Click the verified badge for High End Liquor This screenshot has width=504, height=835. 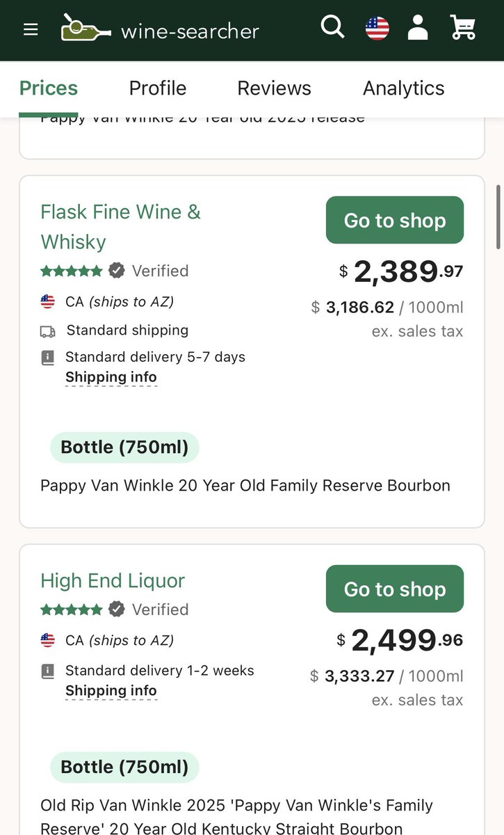(x=117, y=610)
